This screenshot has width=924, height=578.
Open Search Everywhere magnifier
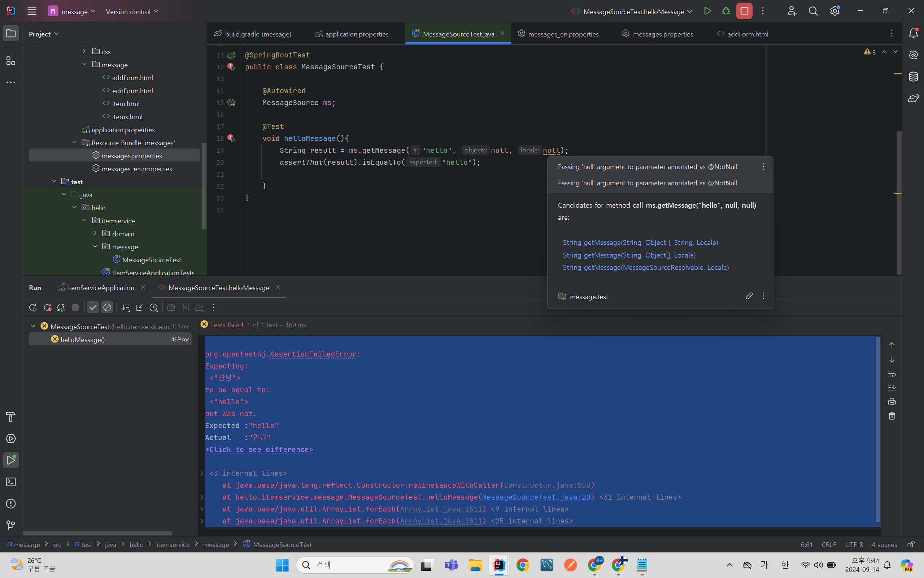(x=813, y=11)
